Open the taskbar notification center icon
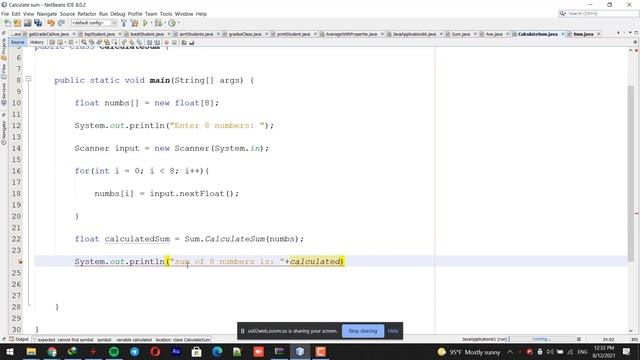This screenshot has height=360, width=640. 627,351
